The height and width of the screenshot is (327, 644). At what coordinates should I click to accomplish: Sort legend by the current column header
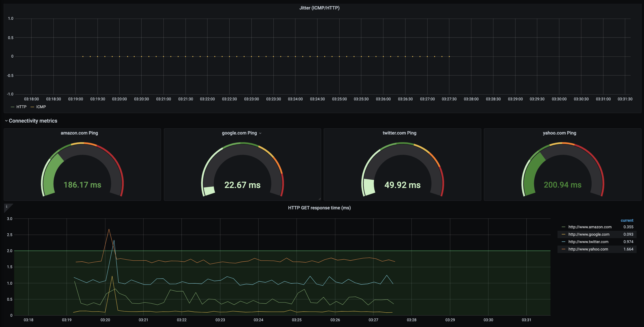coord(627,220)
